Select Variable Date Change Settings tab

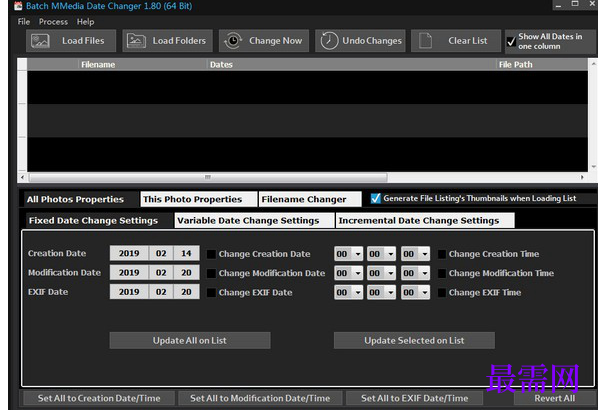tap(254, 220)
